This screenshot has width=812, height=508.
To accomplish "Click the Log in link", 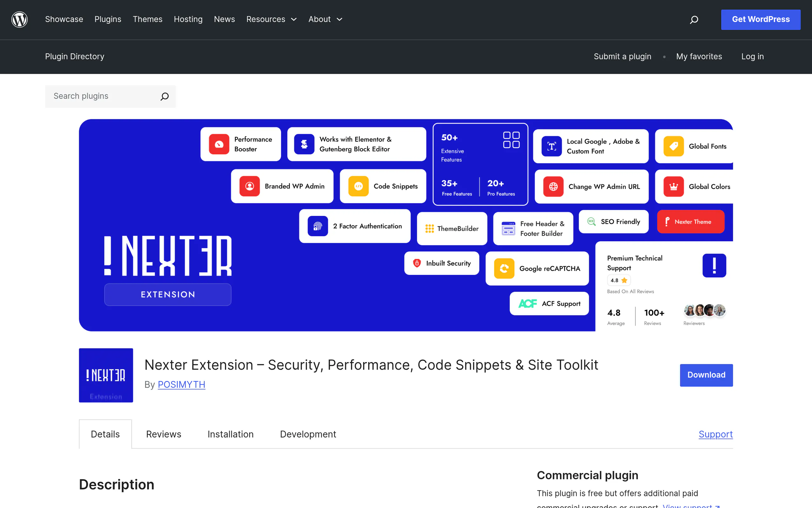I will 752,57.
